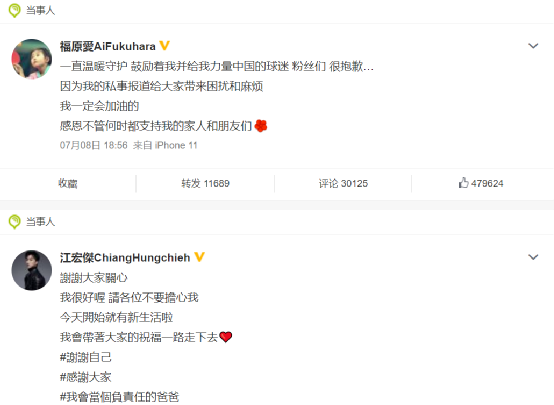The width and height of the screenshot is (554, 405).
Task: Open comments via 评论 30125
Action: [x=343, y=183]
